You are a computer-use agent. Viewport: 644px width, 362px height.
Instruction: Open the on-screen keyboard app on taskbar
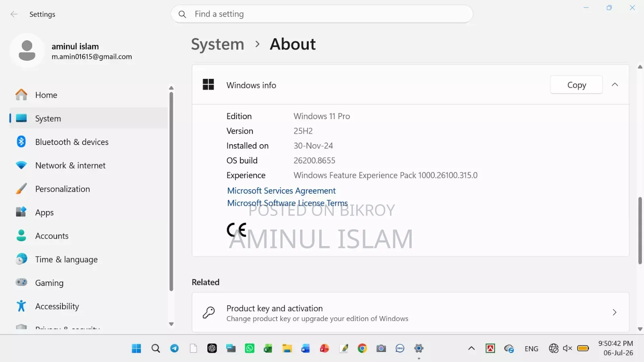(x=231, y=348)
